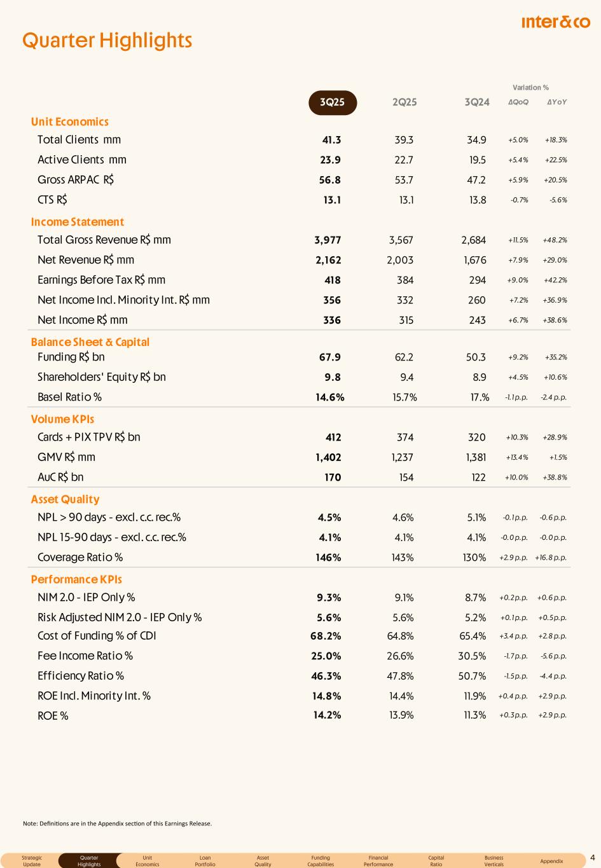Go to the Unit Economics navigation tab
601x868 pixels.
(147, 861)
